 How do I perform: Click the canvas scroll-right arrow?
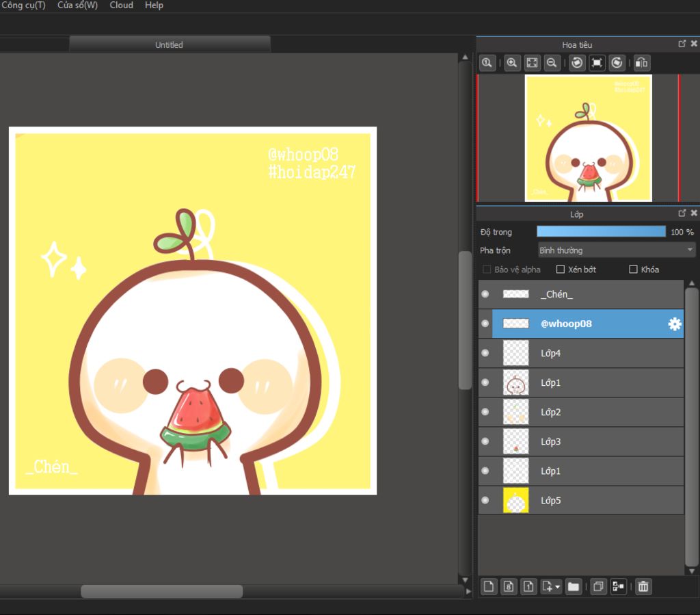pos(468,591)
